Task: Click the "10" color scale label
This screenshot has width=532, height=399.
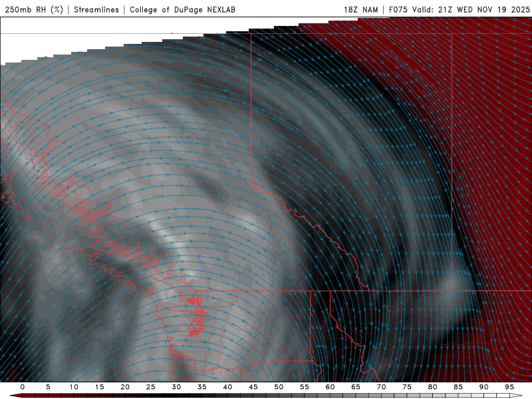Action: 74,387
